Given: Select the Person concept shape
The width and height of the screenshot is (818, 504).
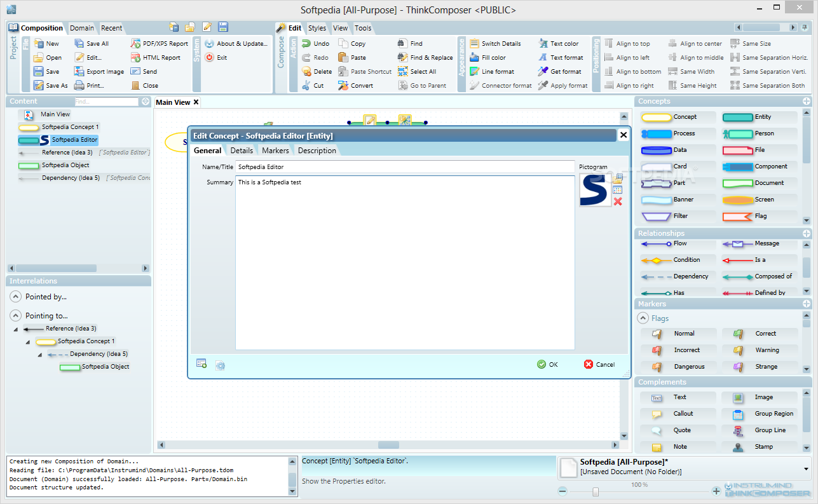Looking at the screenshot, I should tap(759, 134).
